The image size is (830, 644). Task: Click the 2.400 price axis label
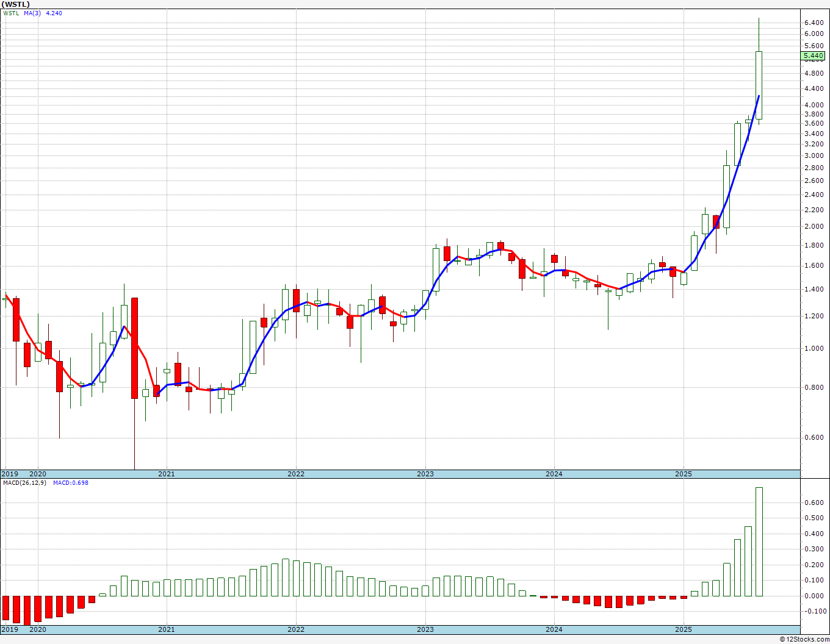pyautogui.click(x=814, y=195)
